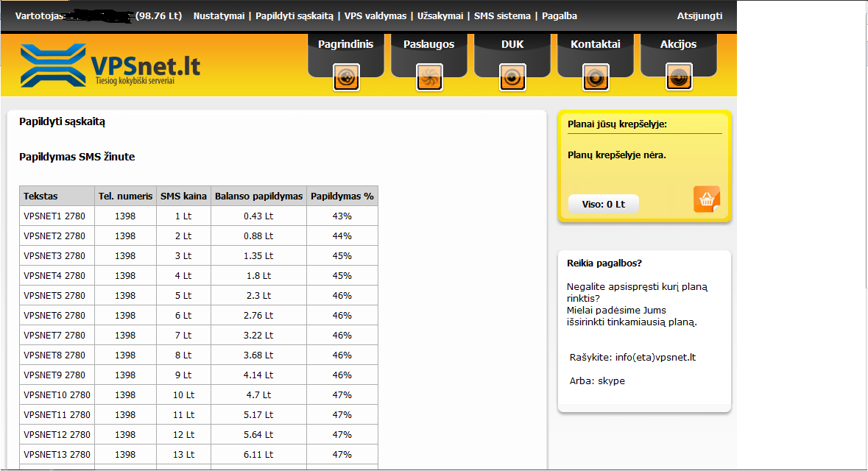Click the 4.14 Lt balance cell
Viewport: 868px width, 471px height.
[258, 375]
